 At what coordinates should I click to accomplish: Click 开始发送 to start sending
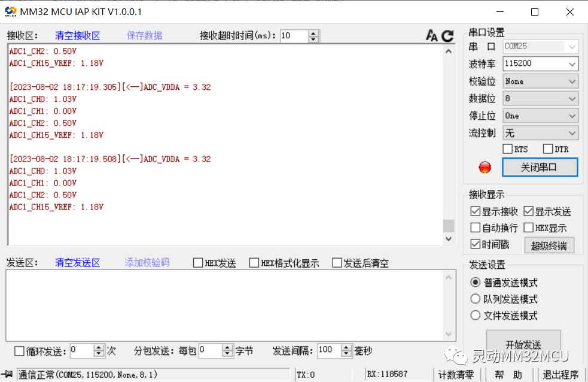pyautogui.click(x=523, y=343)
